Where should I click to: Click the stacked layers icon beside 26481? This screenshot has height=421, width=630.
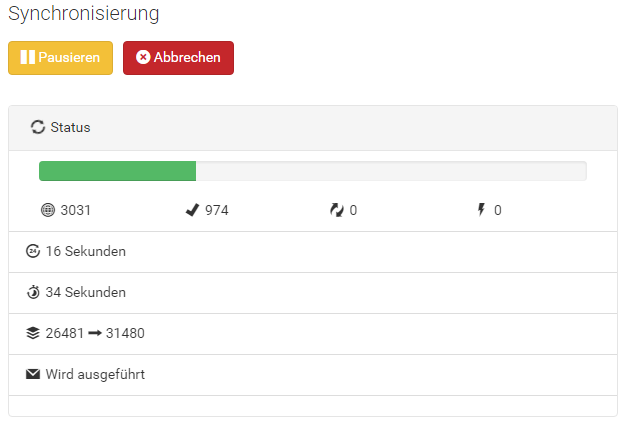[33, 333]
